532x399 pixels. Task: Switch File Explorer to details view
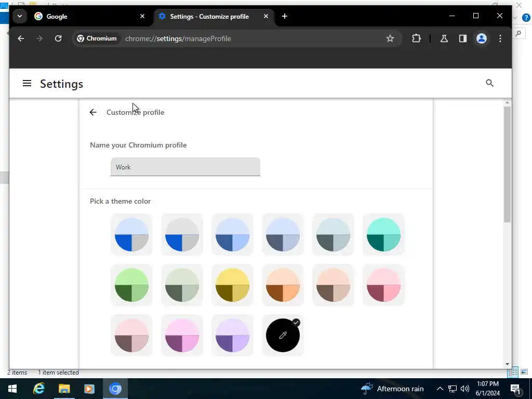pyautogui.click(x=513, y=372)
